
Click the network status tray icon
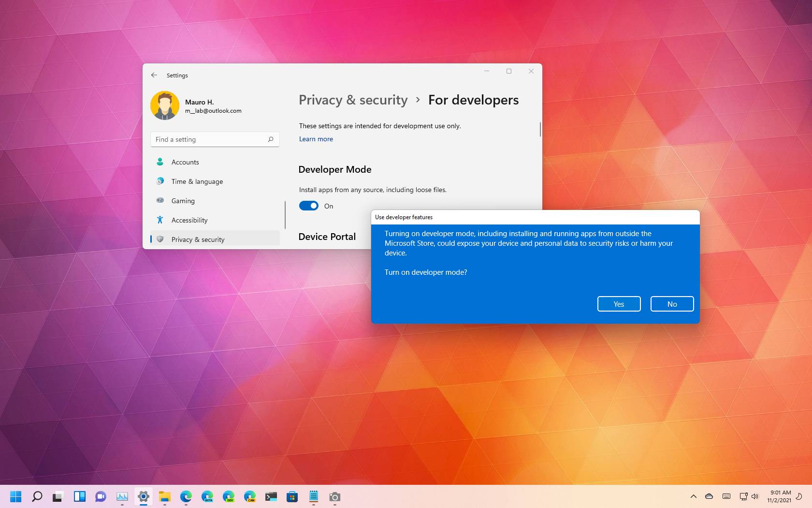click(743, 496)
